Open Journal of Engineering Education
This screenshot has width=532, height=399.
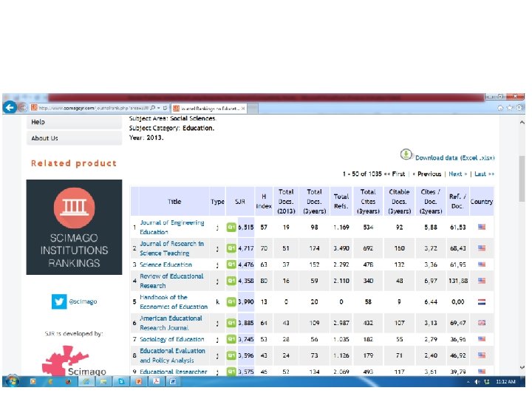(x=172, y=228)
